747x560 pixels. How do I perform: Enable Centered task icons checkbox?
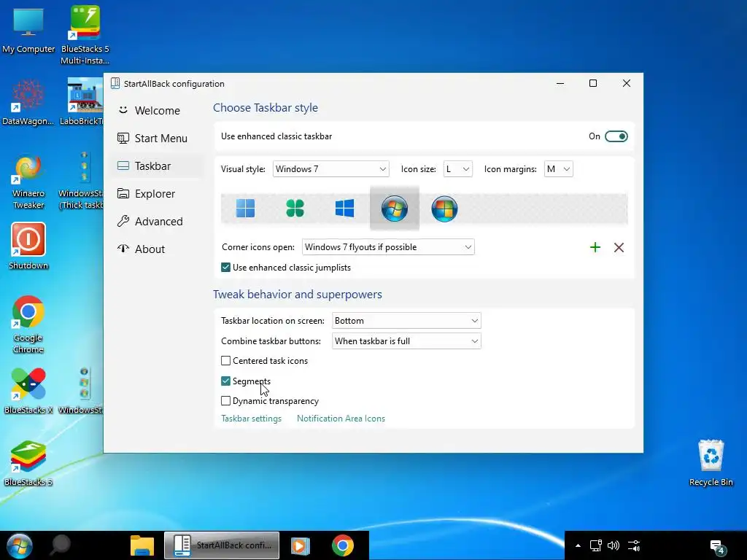226,361
